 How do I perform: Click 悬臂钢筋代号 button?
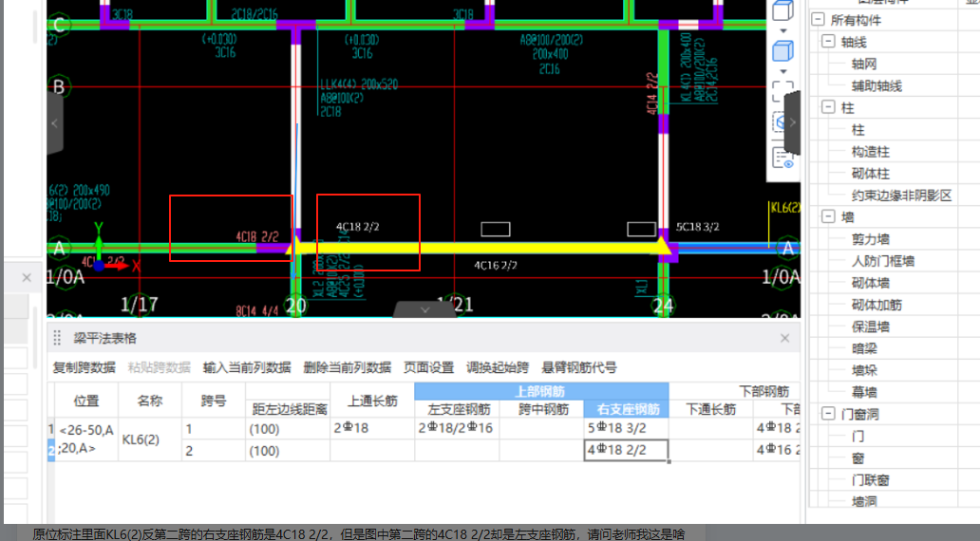(579, 367)
